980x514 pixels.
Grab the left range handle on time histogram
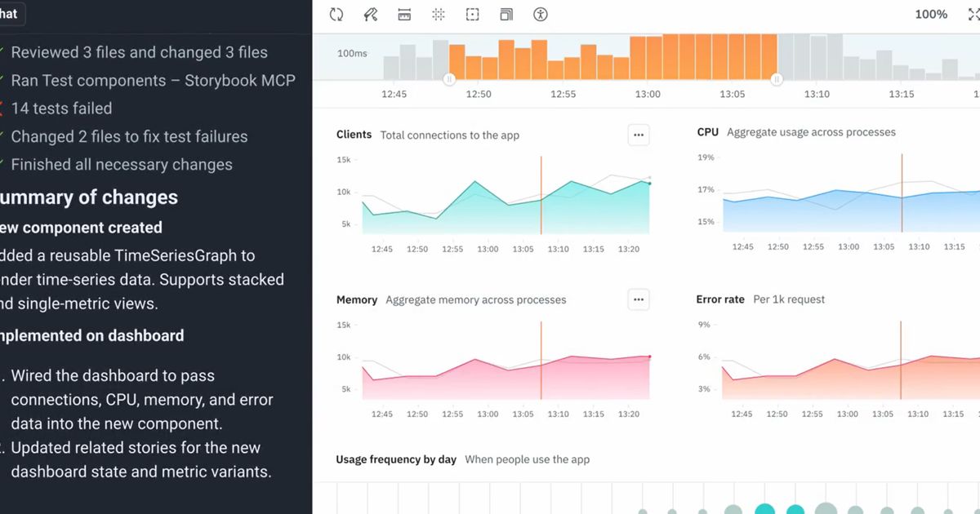pyautogui.click(x=448, y=79)
